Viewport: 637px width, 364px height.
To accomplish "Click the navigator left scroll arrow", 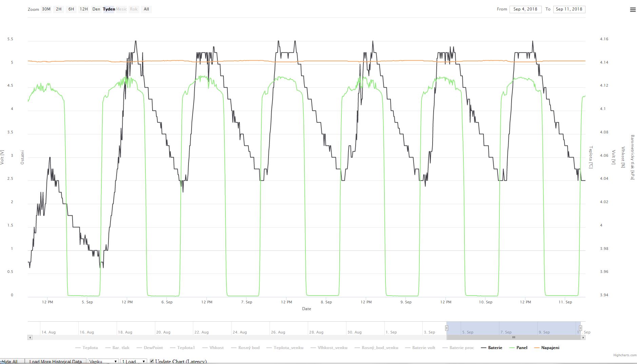I will 30,337.
